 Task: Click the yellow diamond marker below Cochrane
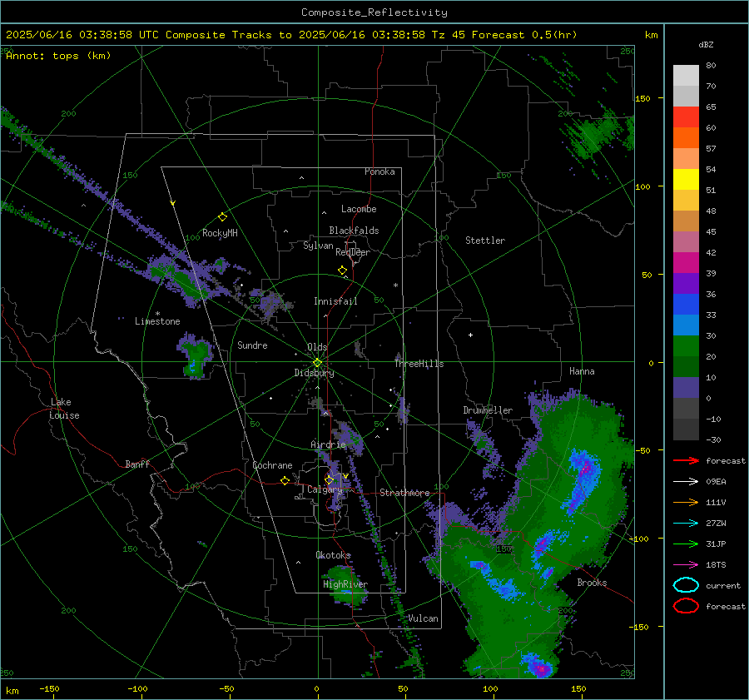coord(285,481)
